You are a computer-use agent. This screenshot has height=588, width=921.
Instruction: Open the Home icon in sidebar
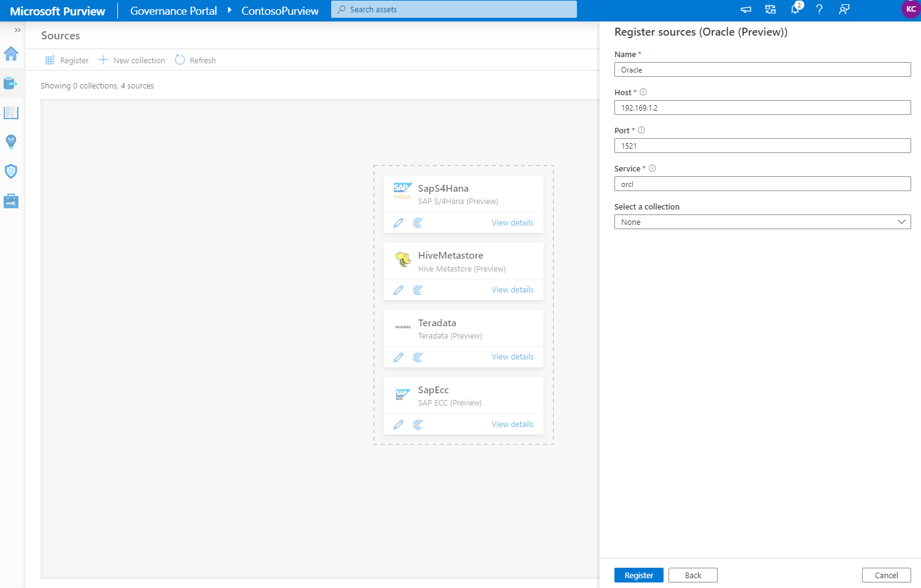11,54
